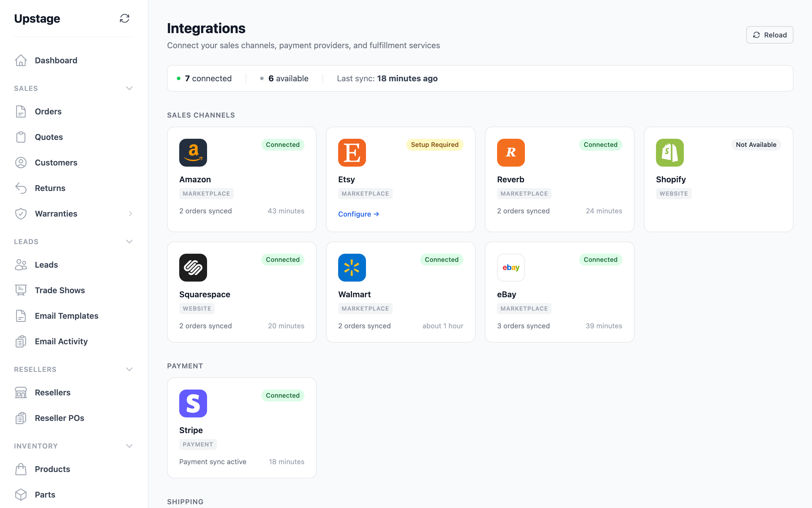Click the sidebar refresh icon beside Upstage

[124, 19]
